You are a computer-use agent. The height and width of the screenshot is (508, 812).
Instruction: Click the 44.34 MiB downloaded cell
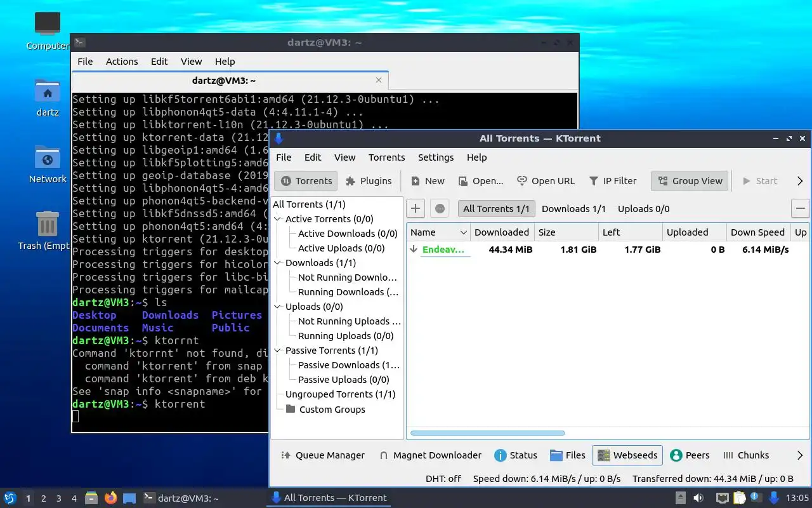tap(510, 250)
